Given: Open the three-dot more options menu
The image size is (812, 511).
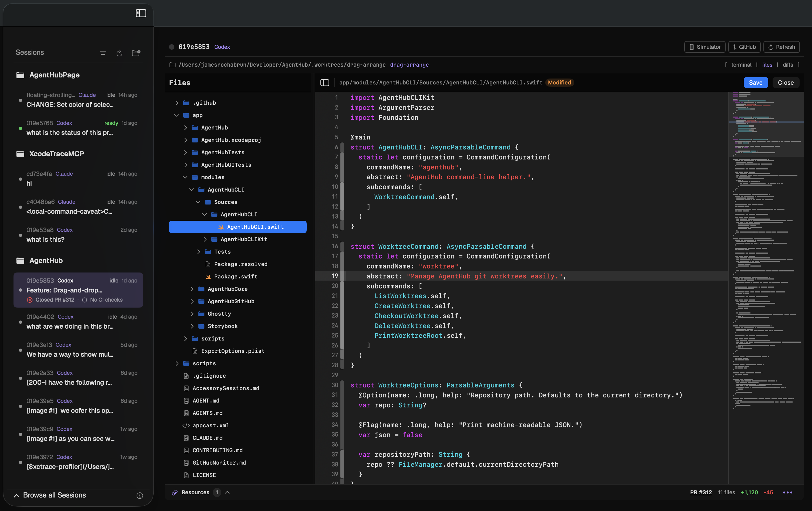Looking at the screenshot, I should pyautogui.click(x=787, y=492).
